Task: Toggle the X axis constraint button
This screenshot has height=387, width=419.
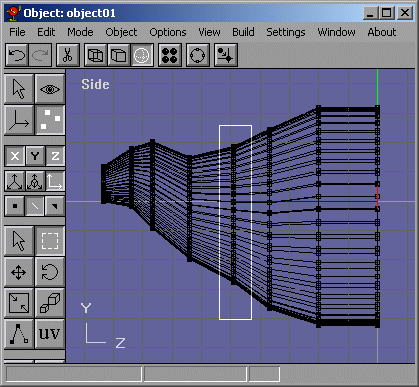Action: click(x=15, y=156)
